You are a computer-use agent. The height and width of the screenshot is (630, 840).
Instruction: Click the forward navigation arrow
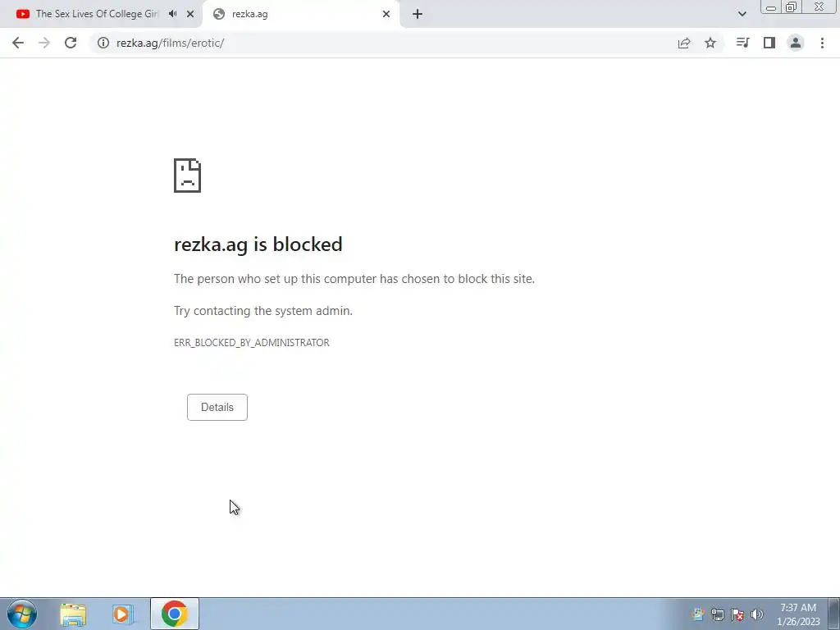[x=44, y=43]
